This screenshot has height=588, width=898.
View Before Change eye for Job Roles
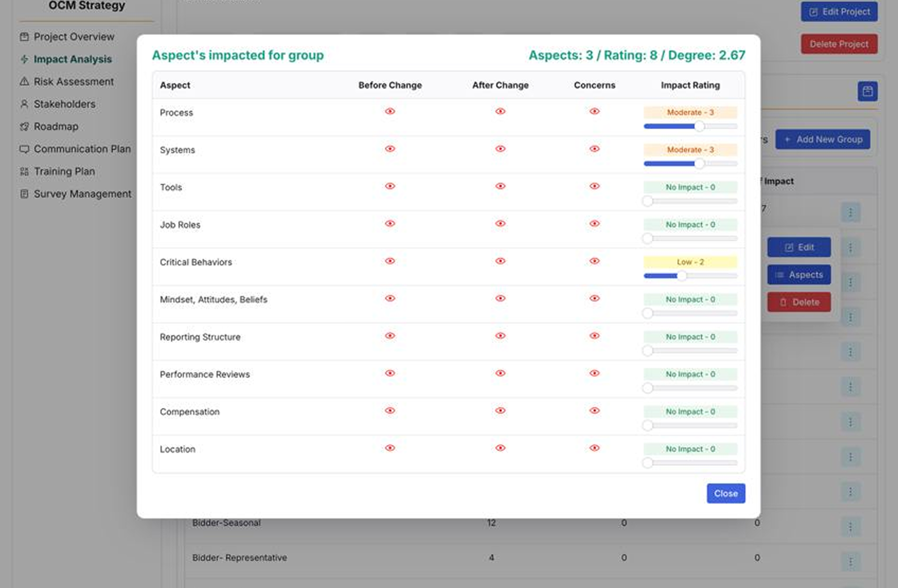(390, 224)
